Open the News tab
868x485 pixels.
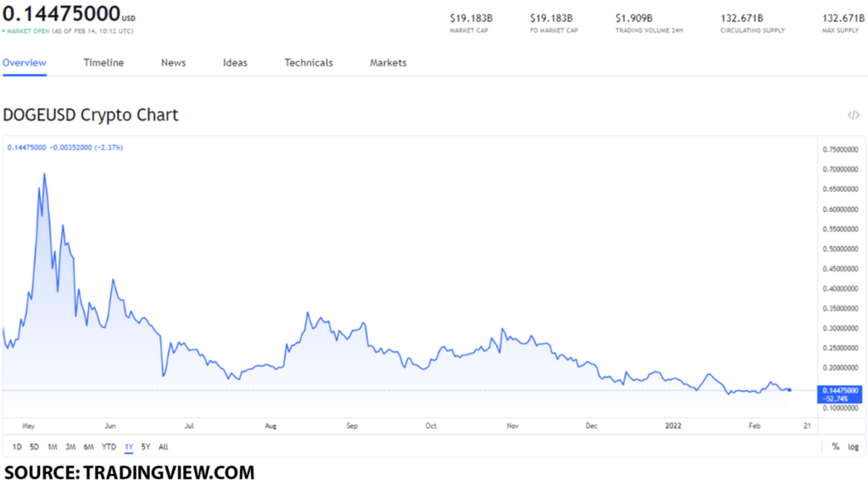173,63
